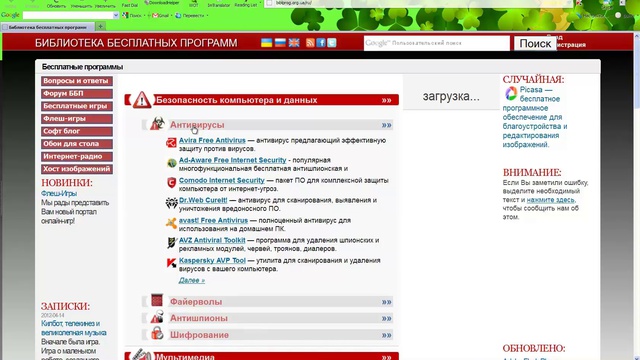Screen dimensions: 640x360
Task: Click the Dr.Web spider icon
Action: (171, 202)
